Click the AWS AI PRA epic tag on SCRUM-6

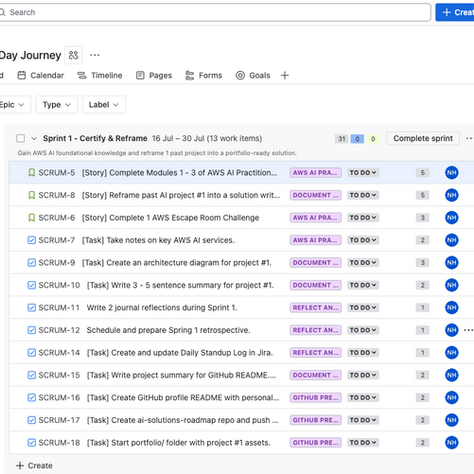(x=315, y=218)
